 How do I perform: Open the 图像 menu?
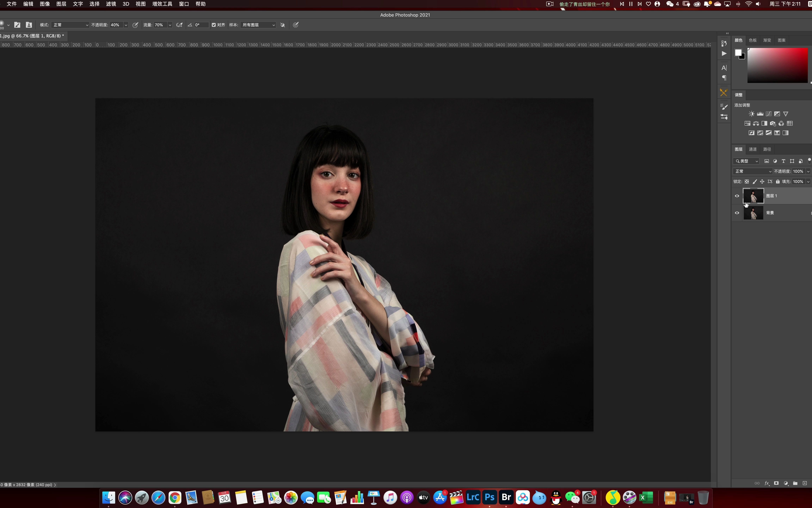point(45,4)
